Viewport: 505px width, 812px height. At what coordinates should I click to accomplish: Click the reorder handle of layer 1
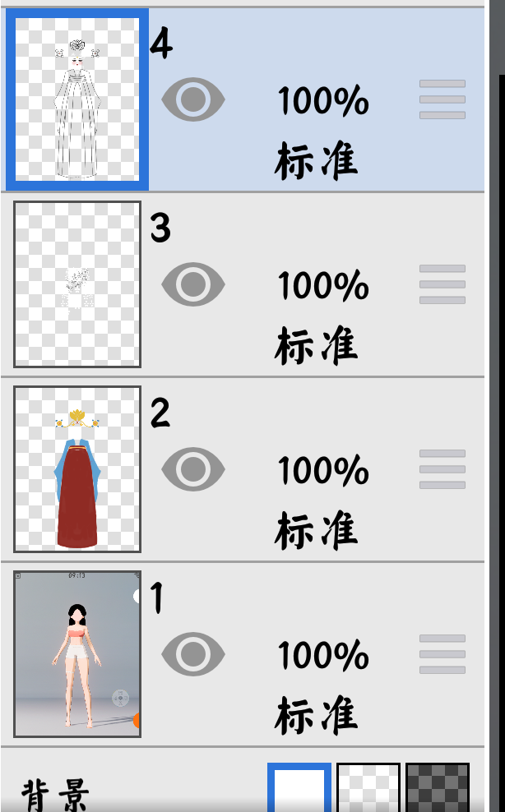[x=442, y=654]
